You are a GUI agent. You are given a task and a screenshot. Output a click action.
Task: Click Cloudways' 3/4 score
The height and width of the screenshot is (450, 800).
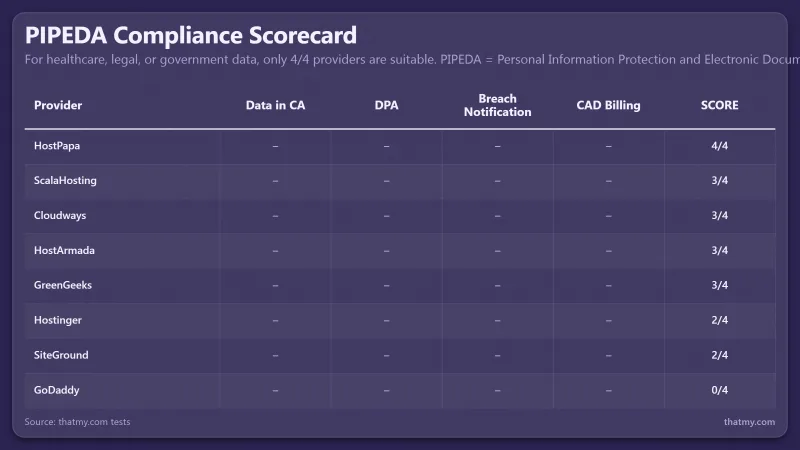pyautogui.click(x=719, y=215)
